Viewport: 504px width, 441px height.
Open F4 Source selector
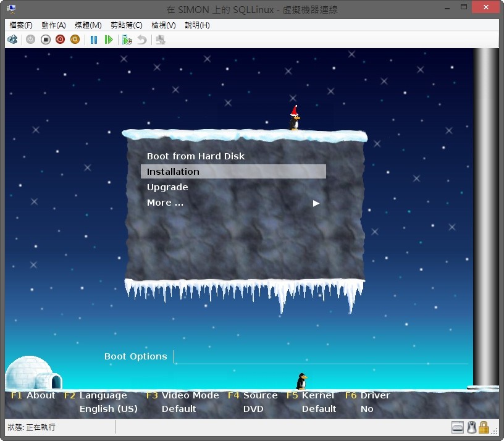coord(253,395)
